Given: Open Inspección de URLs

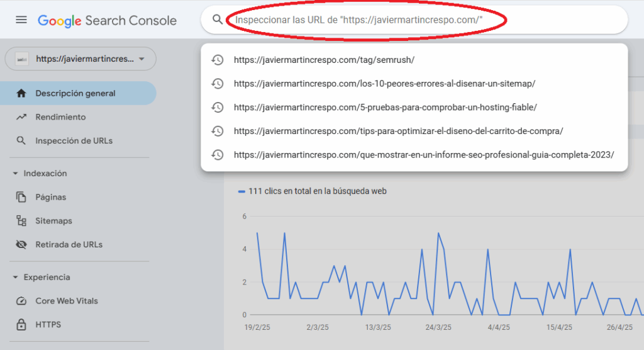Looking at the screenshot, I should pyautogui.click(x=74, y=140).
